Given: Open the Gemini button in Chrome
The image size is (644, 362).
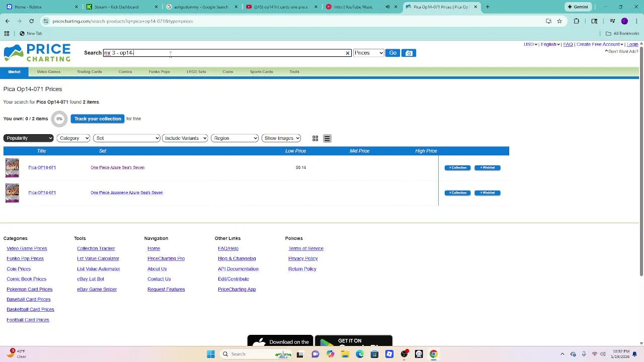Looking at the screenshot, I should 577,7.
